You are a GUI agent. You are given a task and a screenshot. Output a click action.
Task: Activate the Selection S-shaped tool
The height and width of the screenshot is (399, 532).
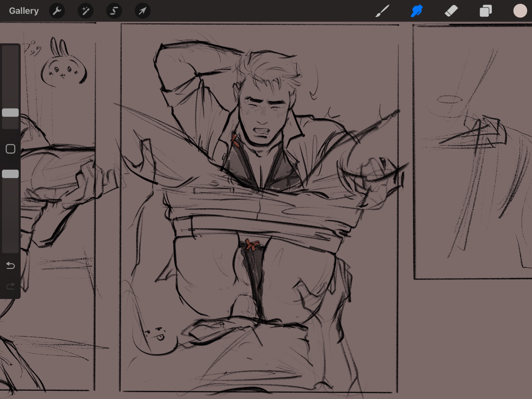(114, 11)
